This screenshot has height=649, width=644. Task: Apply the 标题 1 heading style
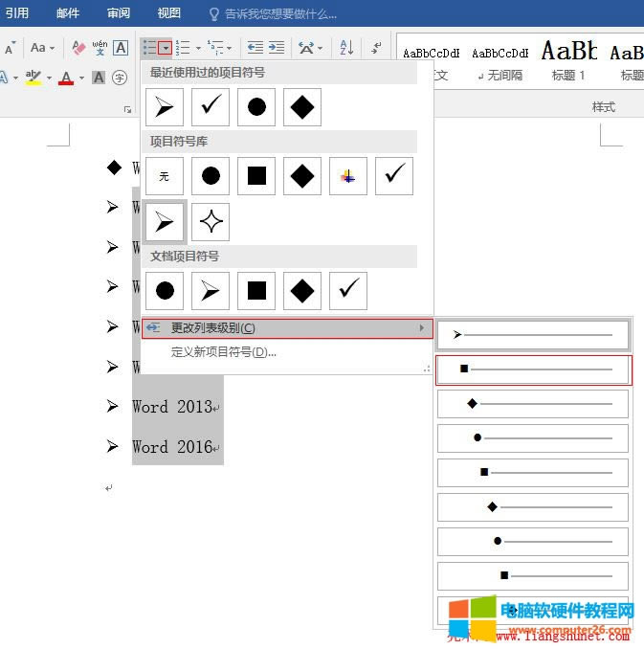tap(568, 59)
